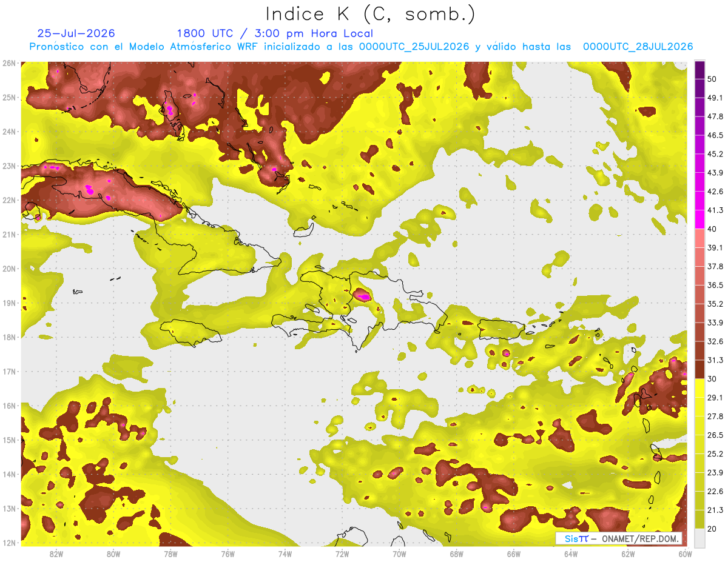Image resolution: width=728 pixels, height=562 pixels.
Task: Click the longitude axis label '72W'
Action: (342, 554)
